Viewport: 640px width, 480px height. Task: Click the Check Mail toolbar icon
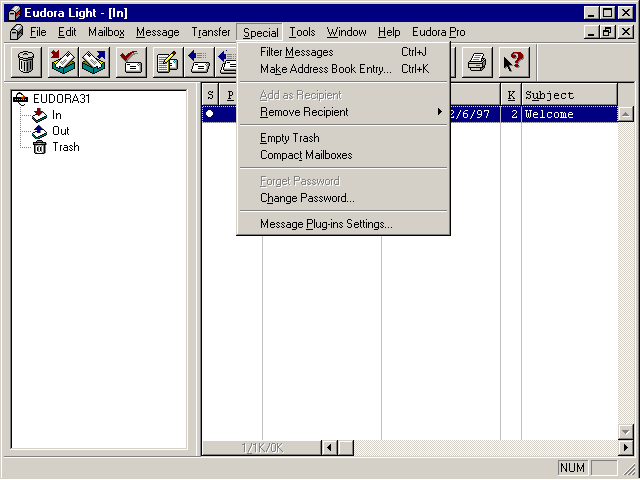click(x=63, y=62)
